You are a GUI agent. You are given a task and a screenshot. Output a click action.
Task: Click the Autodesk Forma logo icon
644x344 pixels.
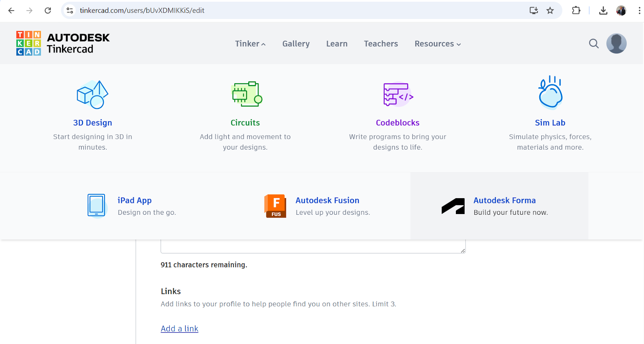tap(453, 206)
